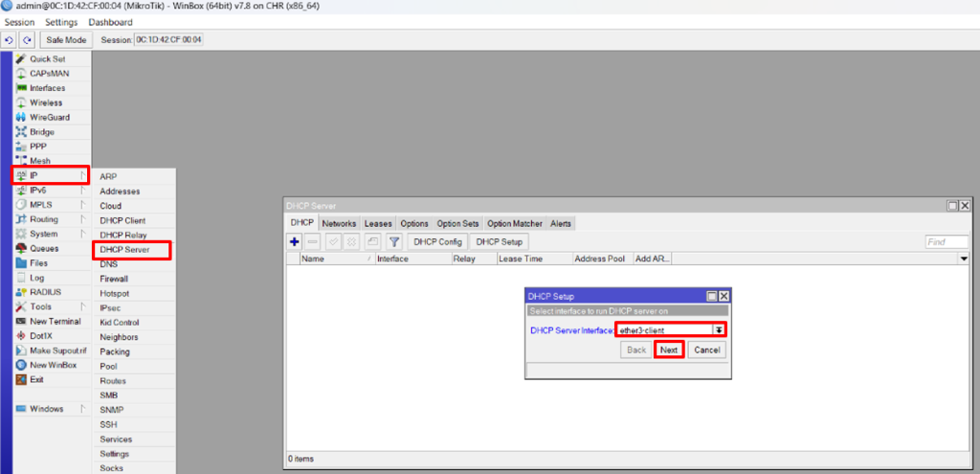The image size is (980, 474).
Task: Open the column selector dropdown arrow
Action: (964, 259)
